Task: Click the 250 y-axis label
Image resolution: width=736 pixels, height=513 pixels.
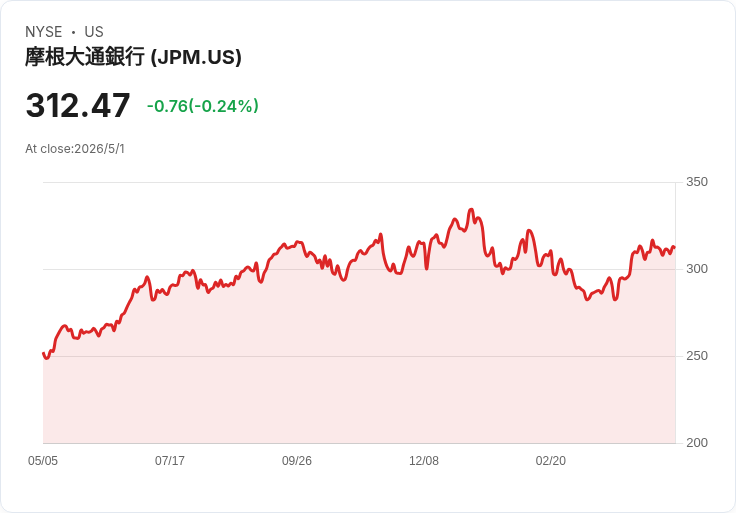Action: (697, 356)
